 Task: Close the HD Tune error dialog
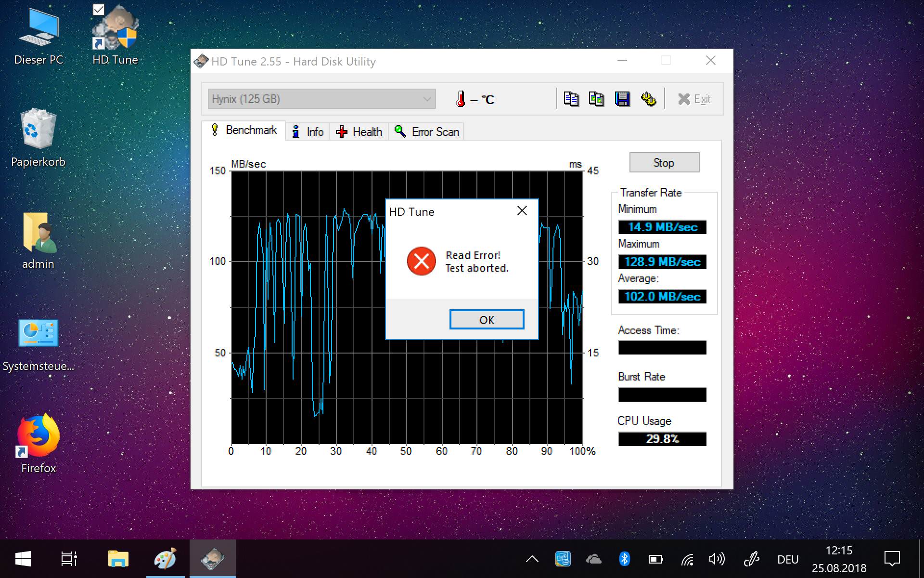[522, 210]
